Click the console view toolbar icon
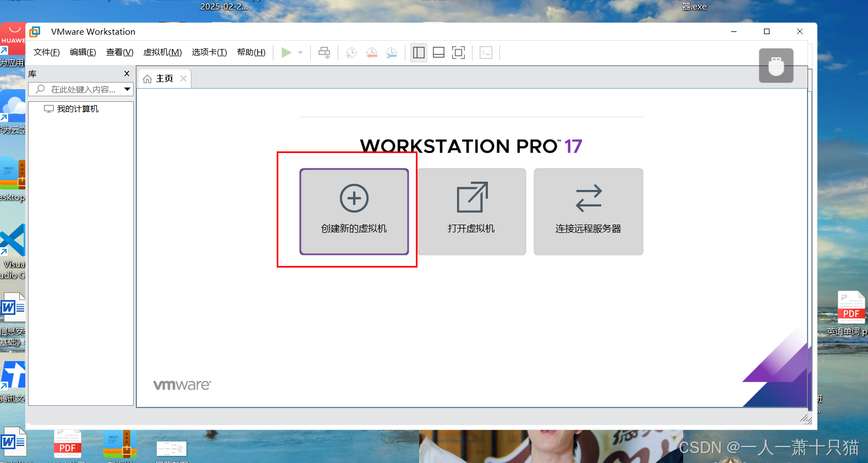868x463 pixels. (486, 52)
